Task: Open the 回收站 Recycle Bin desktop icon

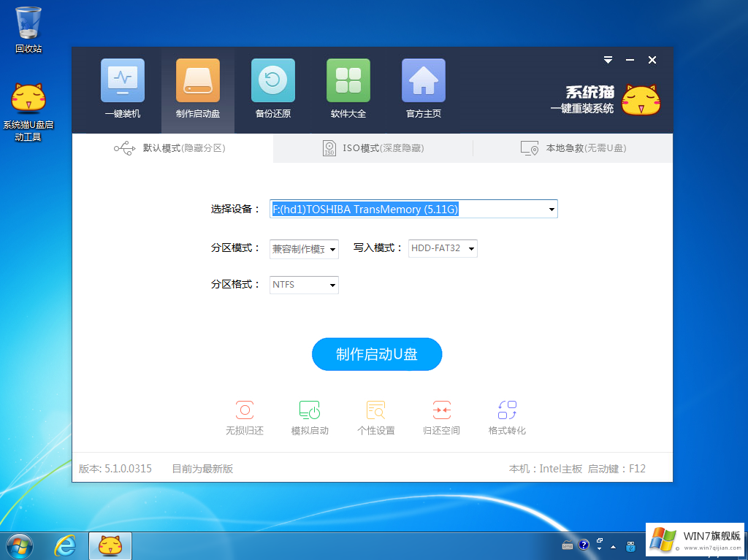Action: click(28, 30)
